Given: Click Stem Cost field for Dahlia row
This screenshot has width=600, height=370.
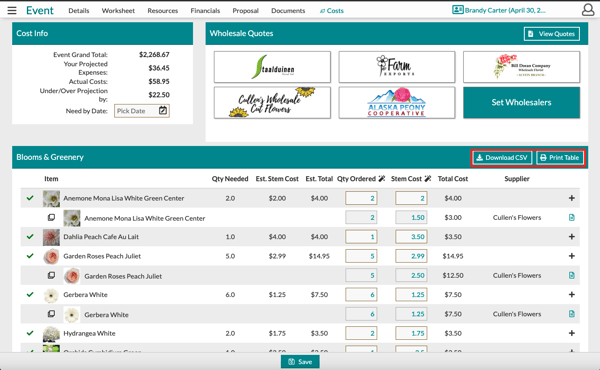Looking at the screenshot, I should 411,236.
